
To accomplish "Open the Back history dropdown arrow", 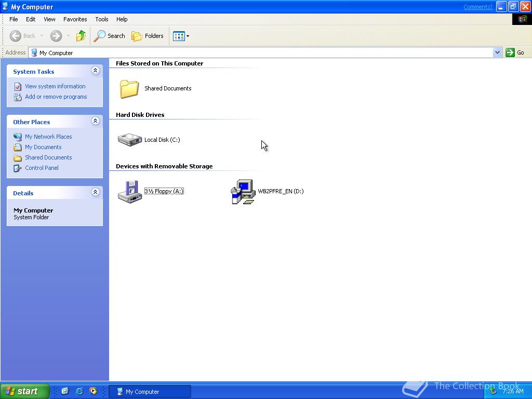I will pyautogui.click(x=42, y=36).
